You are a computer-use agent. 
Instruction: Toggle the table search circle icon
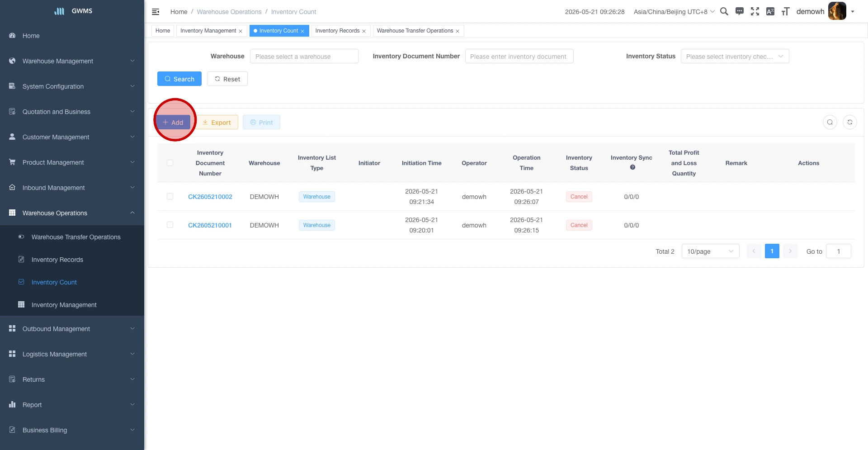click(830, 122)
